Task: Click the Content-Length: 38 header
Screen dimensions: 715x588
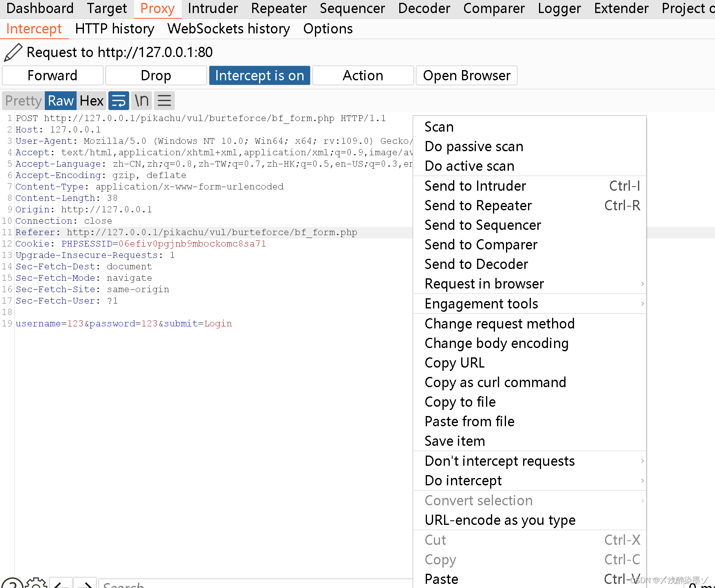Action: 67,198
